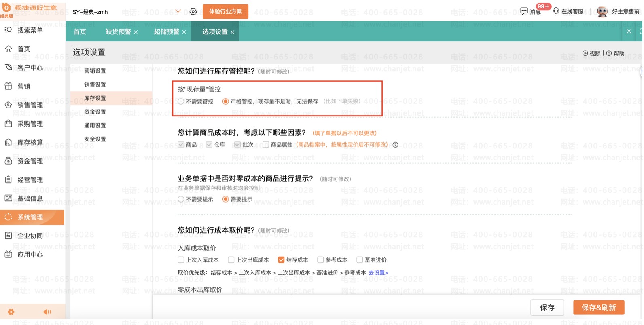Click the 企业协同 sidebar icon

(x=8, y=236)
